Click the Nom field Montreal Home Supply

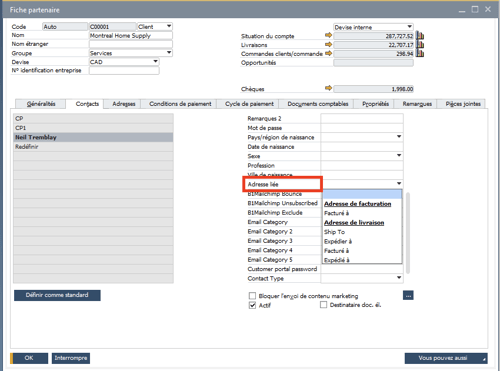click(131, 35)
